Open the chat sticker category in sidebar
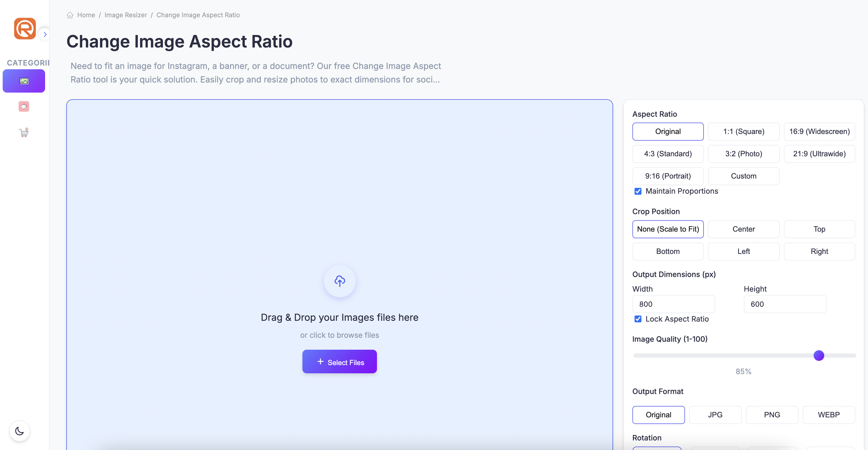 [24, 106]
